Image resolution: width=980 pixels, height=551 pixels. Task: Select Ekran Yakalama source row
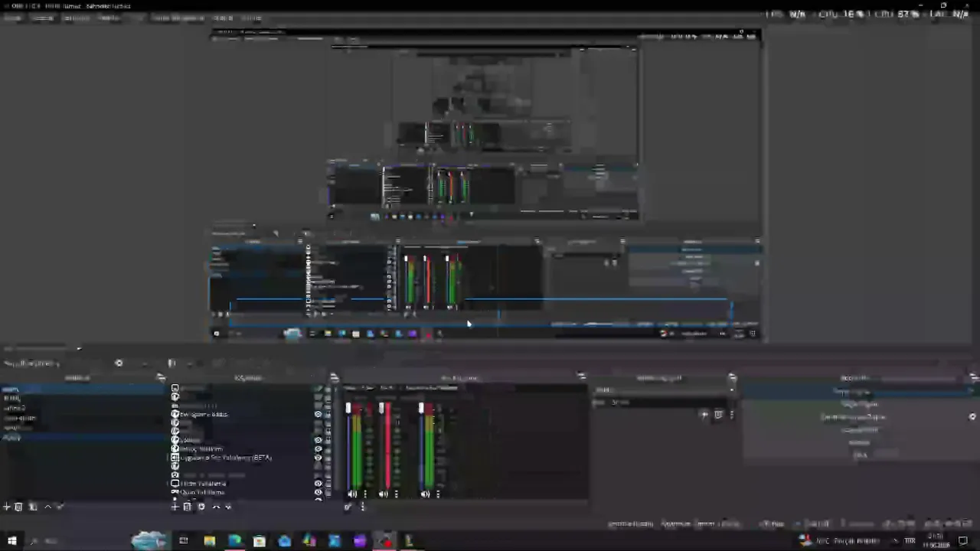point(245,484)
